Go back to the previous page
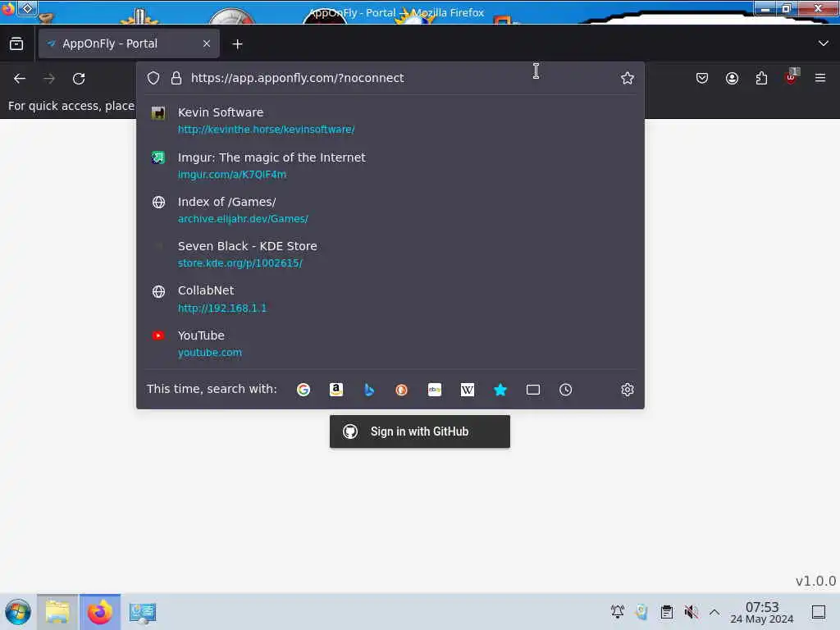The image size is (840, 630). [20, 79]
